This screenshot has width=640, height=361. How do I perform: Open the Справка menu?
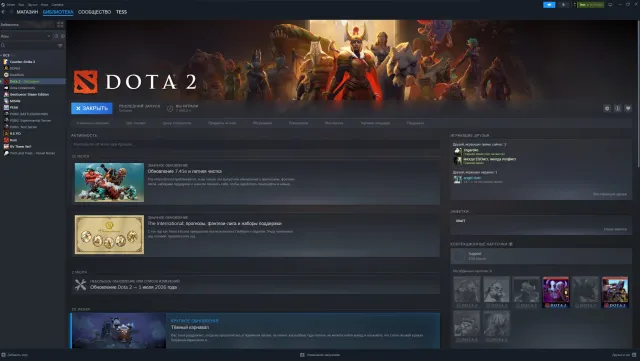pos(57,4)
